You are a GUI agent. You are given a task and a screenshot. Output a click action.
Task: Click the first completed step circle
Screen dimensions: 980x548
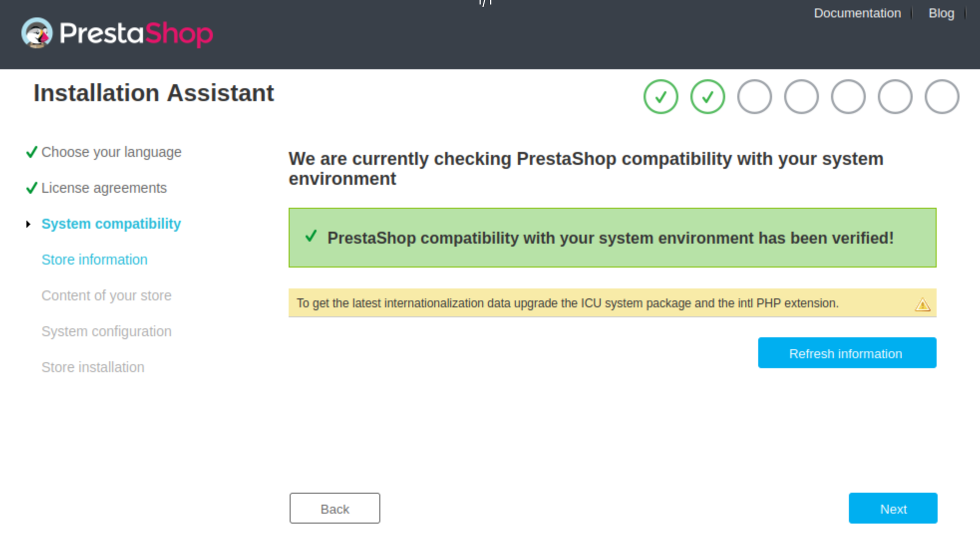pos(660,97)
